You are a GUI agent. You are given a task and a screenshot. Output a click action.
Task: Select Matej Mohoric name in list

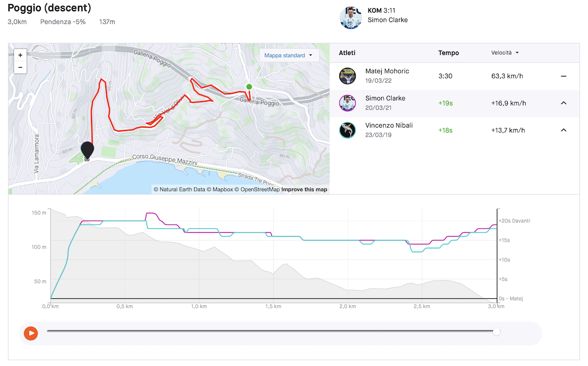[387, 71]
